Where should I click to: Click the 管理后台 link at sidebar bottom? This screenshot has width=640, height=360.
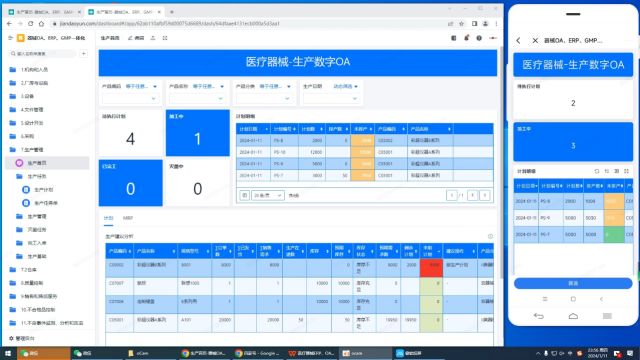(x=22, y=338)
